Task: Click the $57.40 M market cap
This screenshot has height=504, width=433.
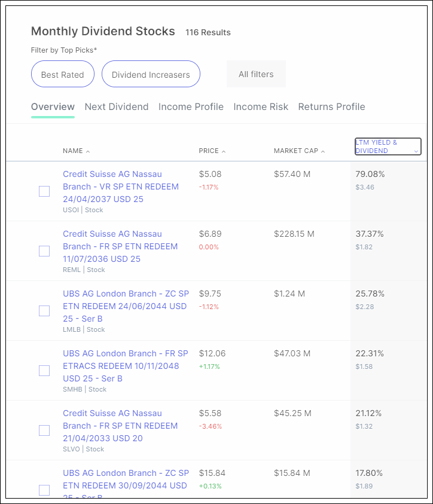Action: (292, 174)
